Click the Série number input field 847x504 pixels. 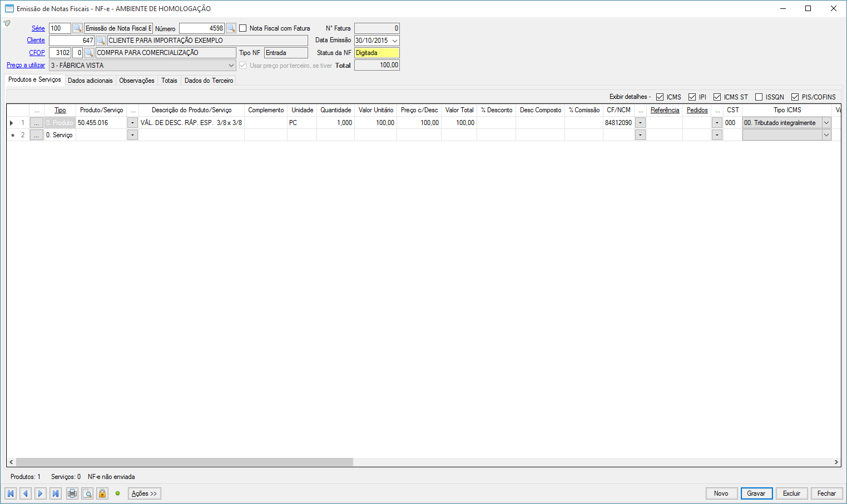60,28
